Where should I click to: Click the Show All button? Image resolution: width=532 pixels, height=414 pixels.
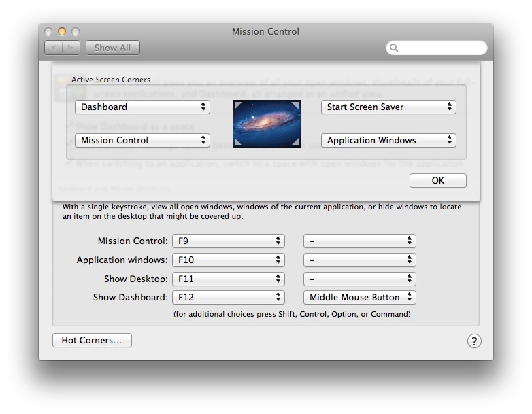(113, 48)
